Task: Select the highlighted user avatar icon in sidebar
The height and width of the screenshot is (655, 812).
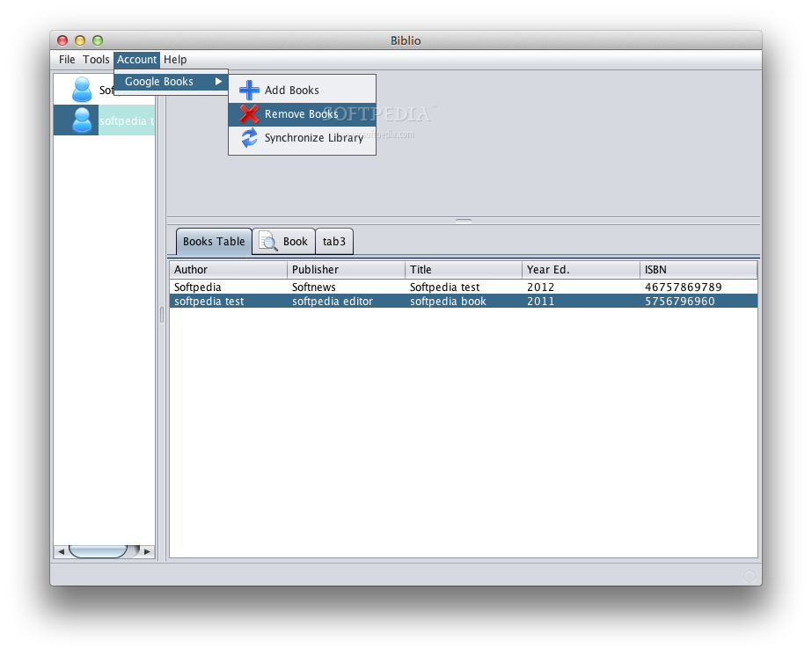Action: point(82,120)
